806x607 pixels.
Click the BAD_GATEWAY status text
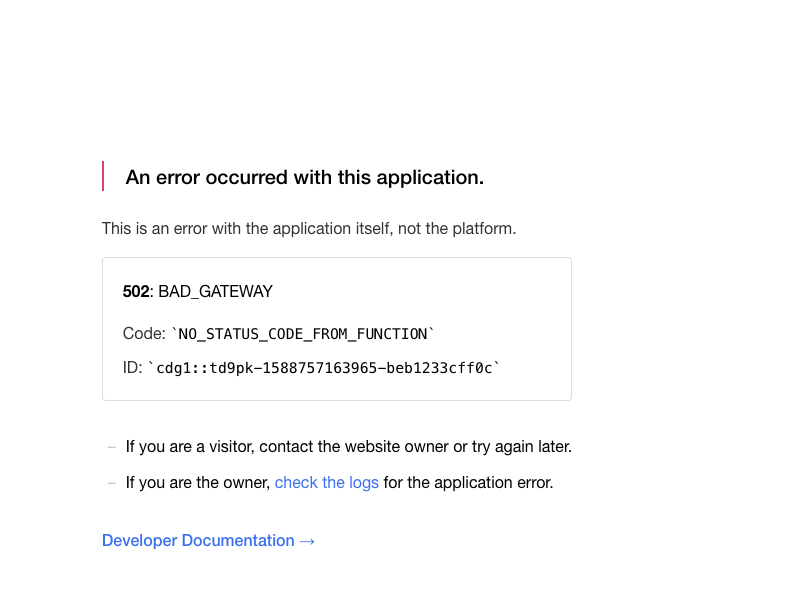215,292
